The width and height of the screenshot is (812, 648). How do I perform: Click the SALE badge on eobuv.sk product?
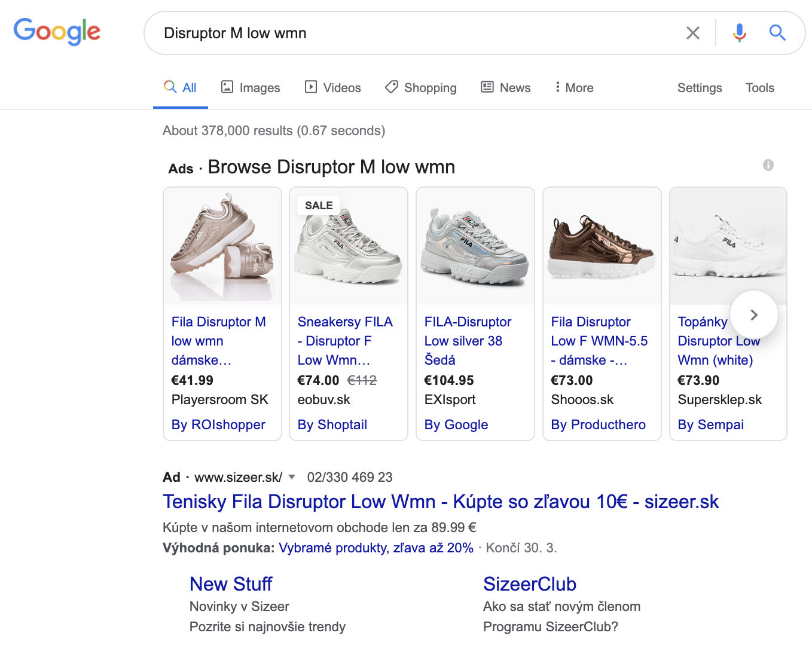(x=319, y=206)
